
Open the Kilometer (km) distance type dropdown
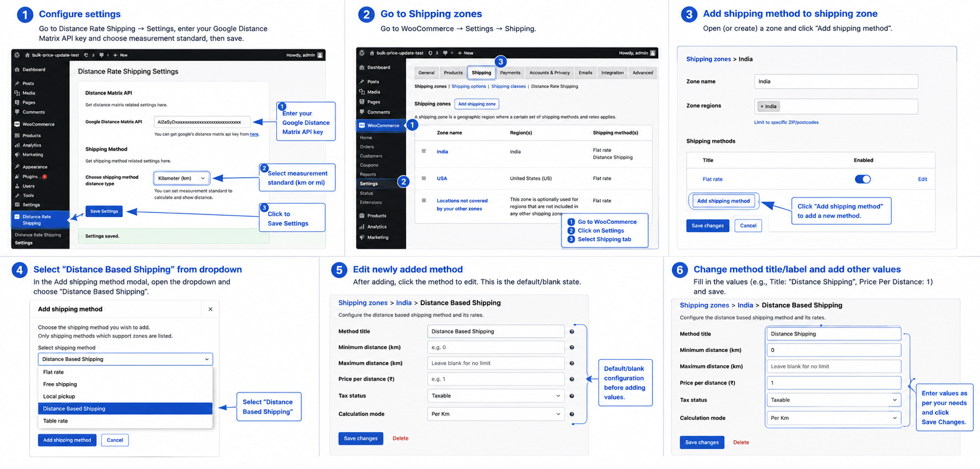coord(182,178)
